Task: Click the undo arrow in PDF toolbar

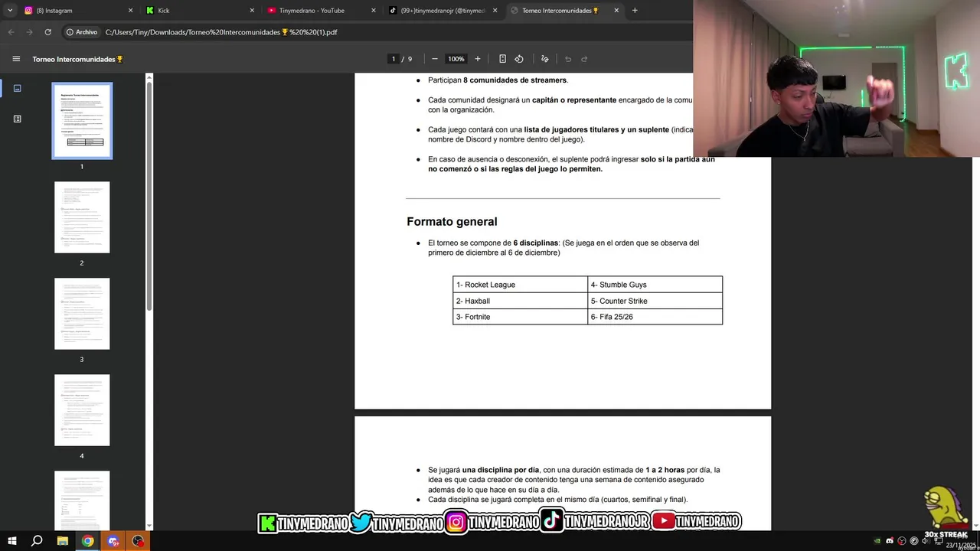Action: (x=568, y=59)
